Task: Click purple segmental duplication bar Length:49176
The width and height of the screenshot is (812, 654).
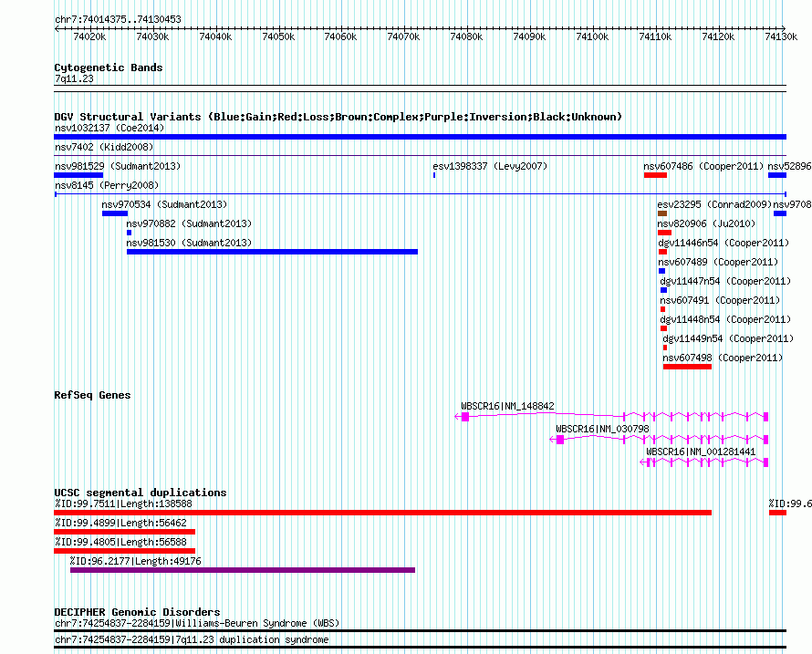Action: click(243, 570)
